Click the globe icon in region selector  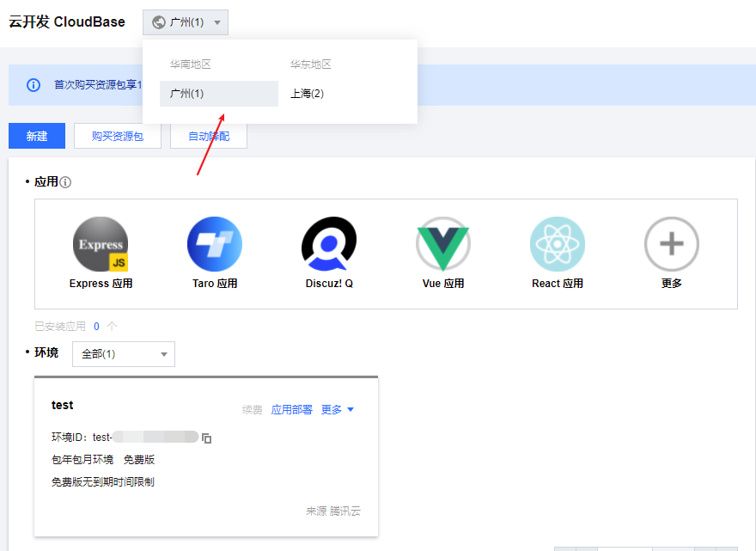tap(159, 22)
